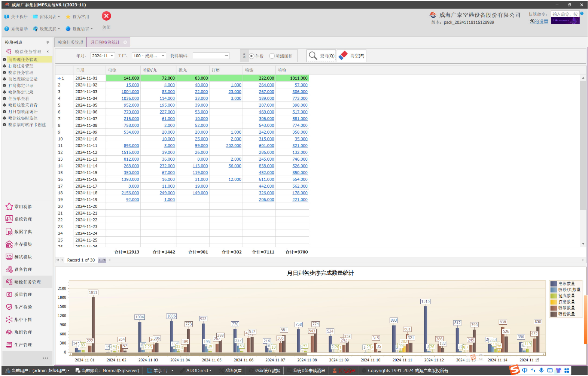Image resolution: width=588 pixels, height=376 pixels.
Task: Open 质量管理 module in sidebar
Action: [19, 295]
